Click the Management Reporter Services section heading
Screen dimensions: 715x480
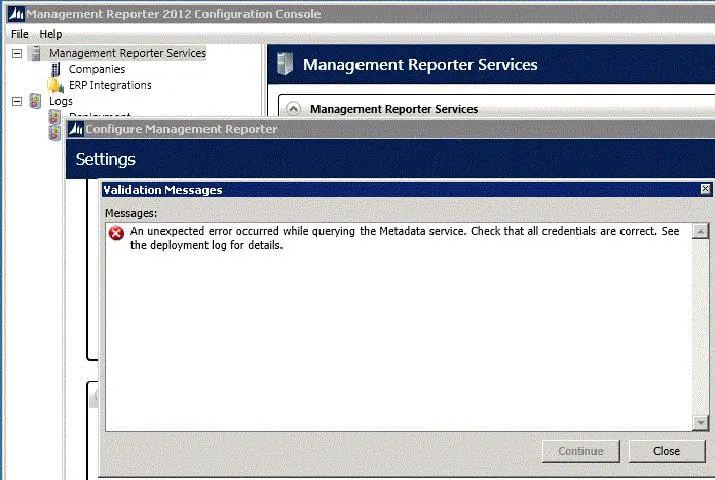click(x=394, y=109)
